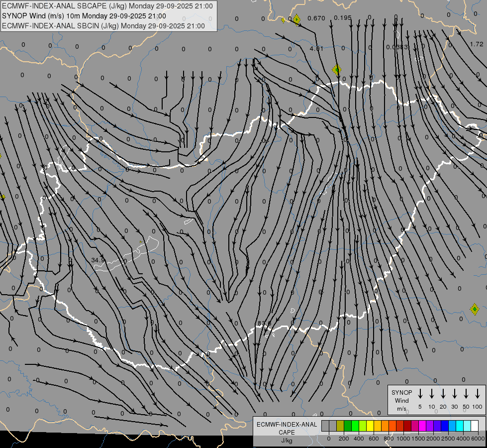Click the 1.72 value near the top-right corner
The width and height of the screenshot is (487, 448).
477,44
